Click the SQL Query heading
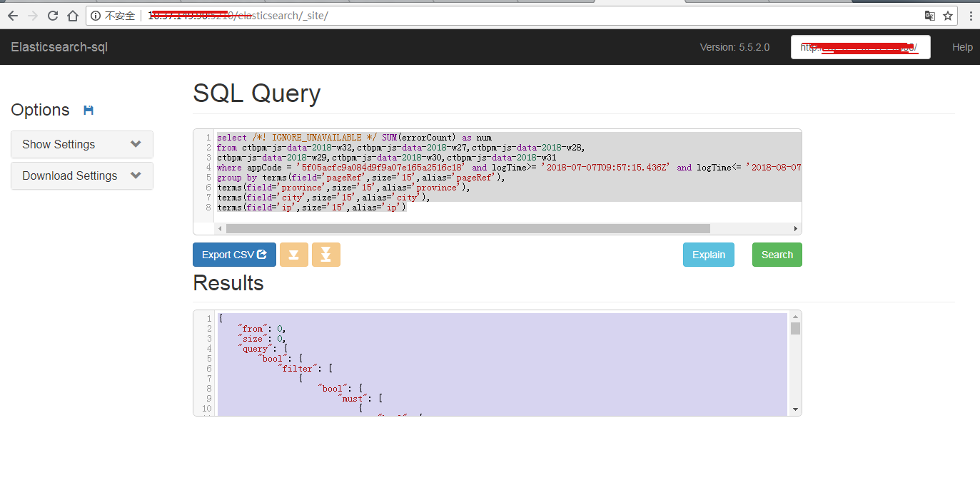The width and height of the screenshot is (980, 495). point(257,93)
